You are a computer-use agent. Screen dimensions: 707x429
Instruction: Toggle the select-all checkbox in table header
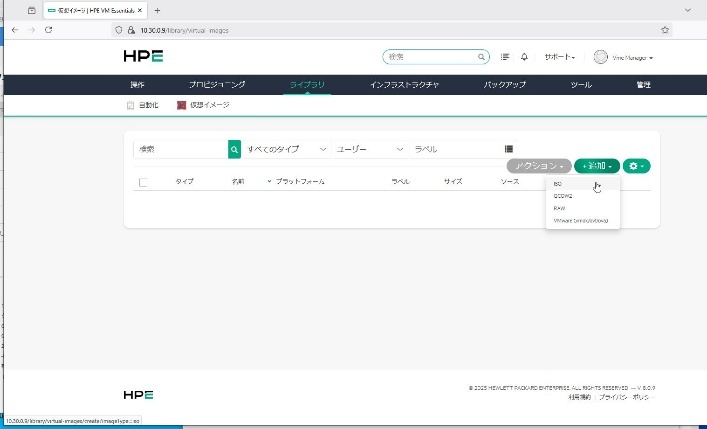143,182
